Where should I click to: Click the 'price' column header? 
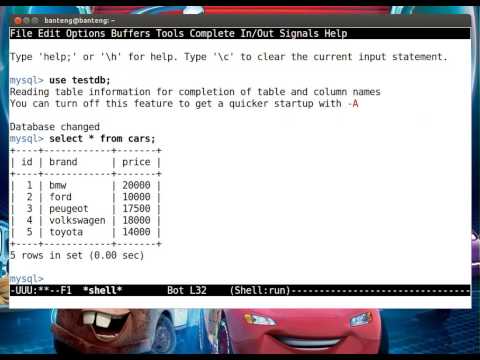pyautogui.click(x=136, y=162)
